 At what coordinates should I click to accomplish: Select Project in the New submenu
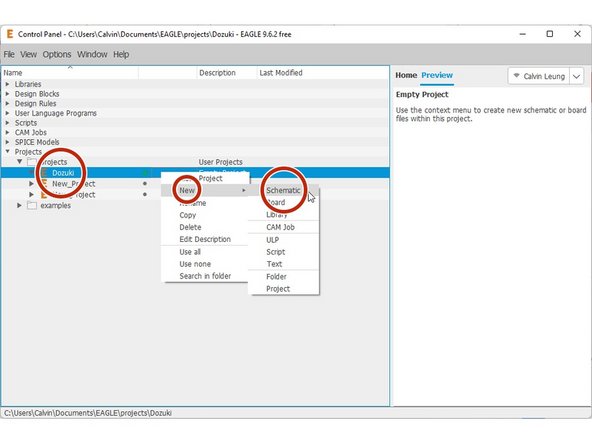(284, 289)
